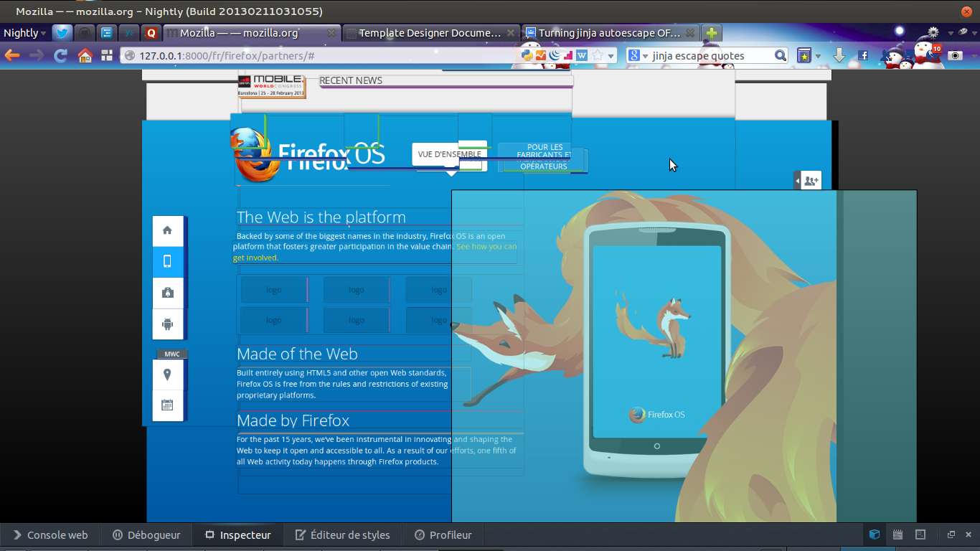This screenshot has width=980, height=551.
Task: Open the gear icon in tab bar
Action: click(933, 32)
